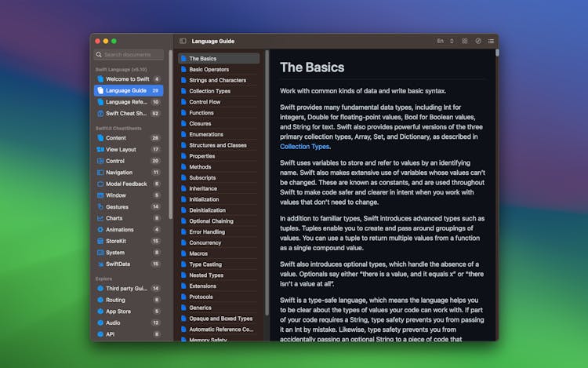Open Third party Guides in Explore
Screen dimensions: 588x368
click(x=127, y=289)
